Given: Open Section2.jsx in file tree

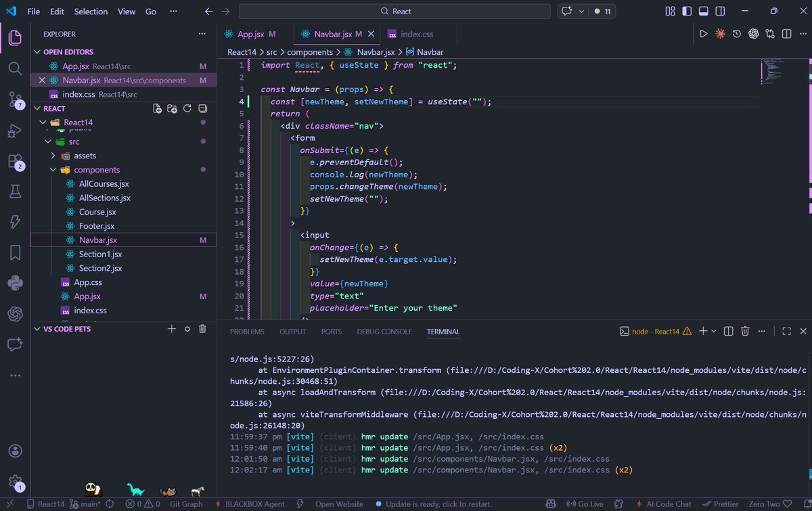Looking at the screenshot, I should click(100, 268).
